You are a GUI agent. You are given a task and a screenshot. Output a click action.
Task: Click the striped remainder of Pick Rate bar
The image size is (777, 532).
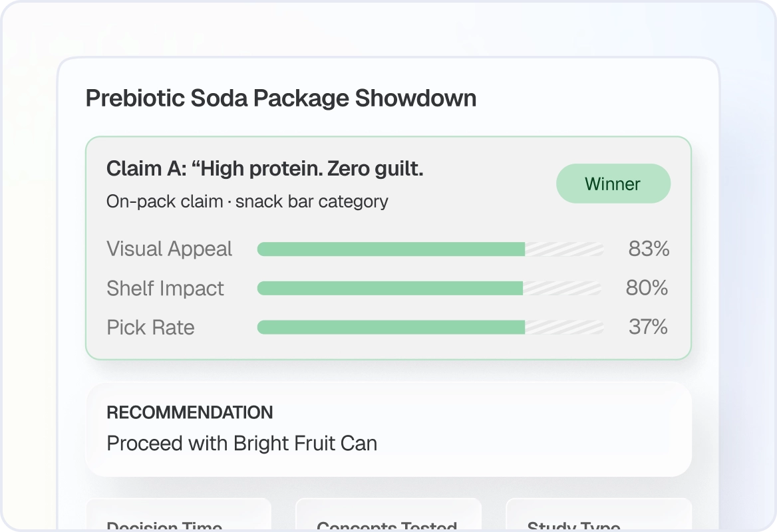point(564,327)
